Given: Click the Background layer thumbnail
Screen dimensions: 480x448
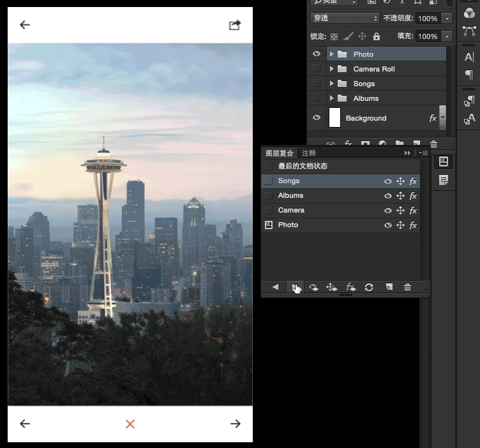Looking at the screenshot, I should [x=334, y=118].
